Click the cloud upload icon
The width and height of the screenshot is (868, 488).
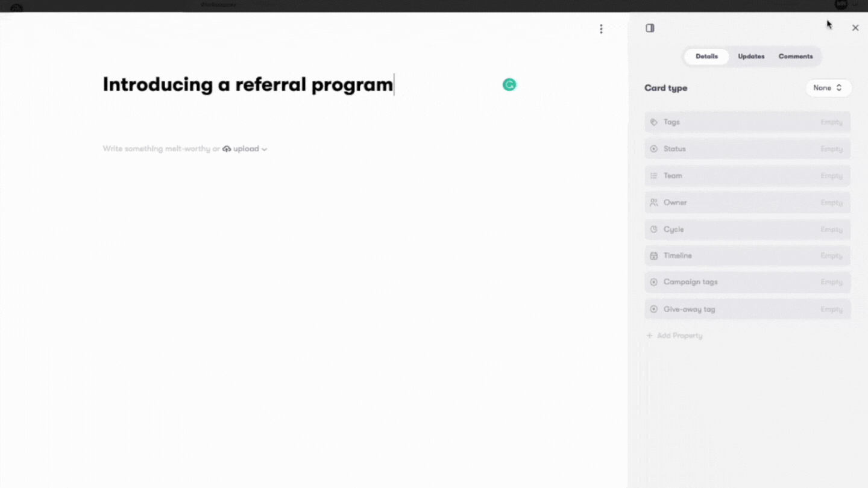(x=227, y=149)
